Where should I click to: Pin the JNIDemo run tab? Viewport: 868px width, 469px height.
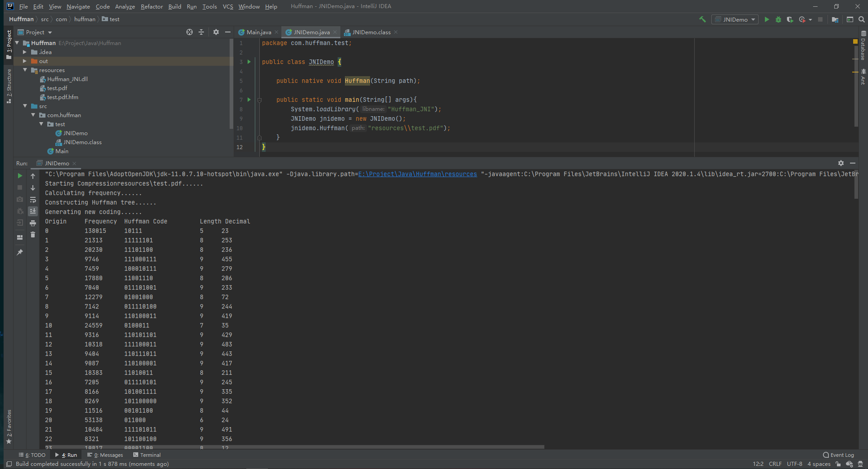pyautogui.click(x=20, y=252)
